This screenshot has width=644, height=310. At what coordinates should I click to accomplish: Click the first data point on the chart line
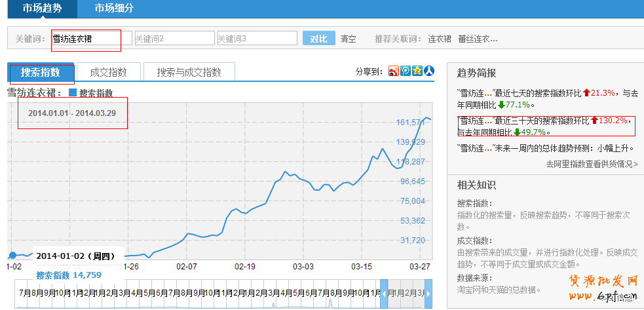click(x=12, y=255)
